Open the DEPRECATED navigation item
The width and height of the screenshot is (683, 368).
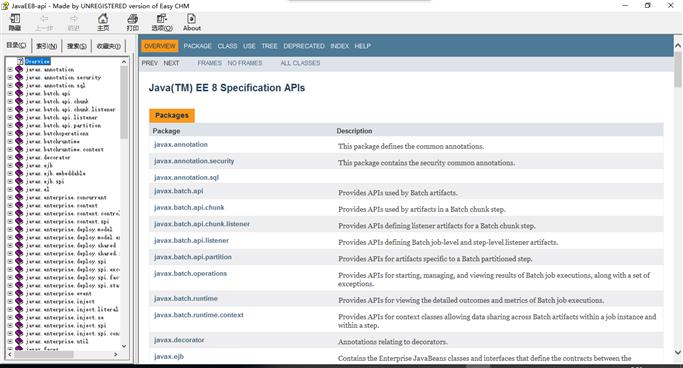point(304,46)
